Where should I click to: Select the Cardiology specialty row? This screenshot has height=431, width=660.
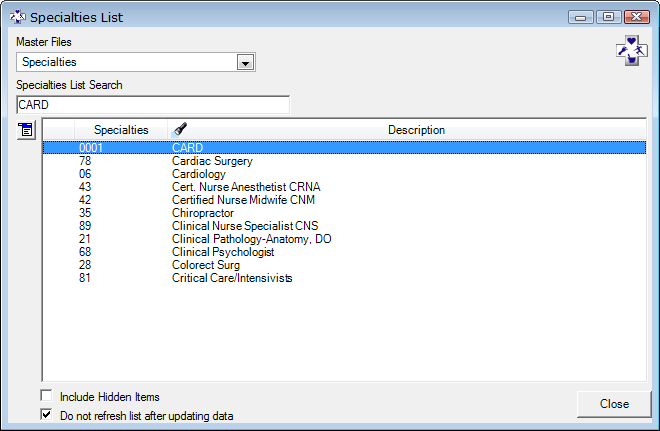coord(199,174)
